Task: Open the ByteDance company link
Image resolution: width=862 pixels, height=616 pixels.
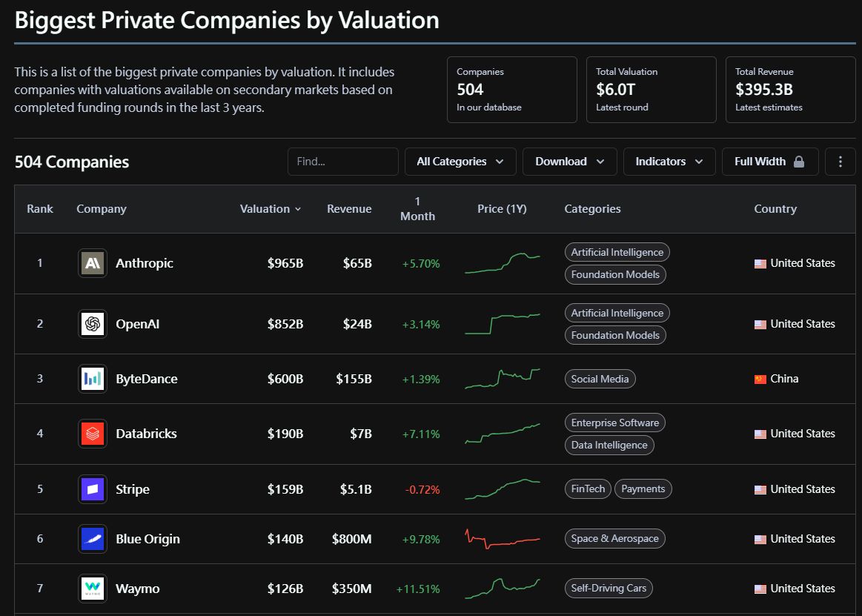Action: pyautogui.click(x=146, y=379)
